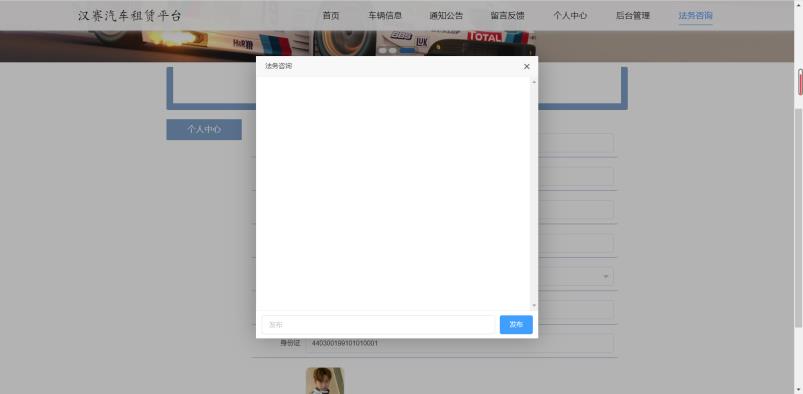Click the 汉赛汽车租赁平台 site title
Image resolution: width=803 pixels, height=394 pixels.
130,16
